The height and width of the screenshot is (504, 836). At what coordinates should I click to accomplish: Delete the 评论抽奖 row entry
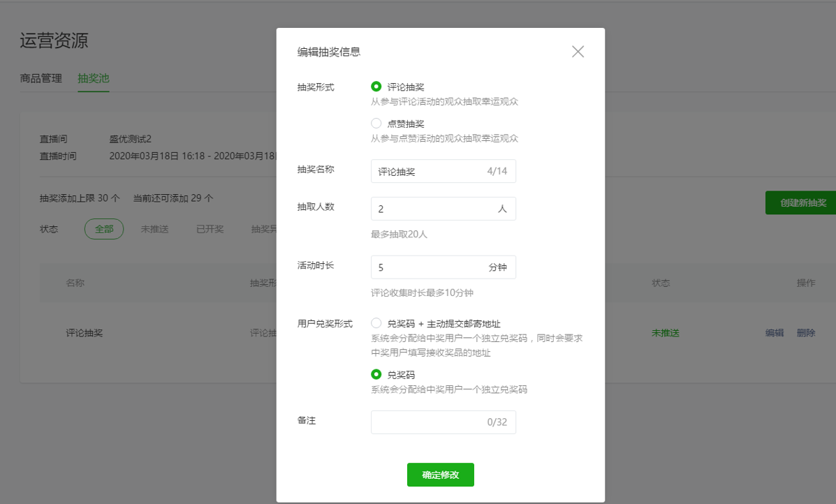point(806,333)
